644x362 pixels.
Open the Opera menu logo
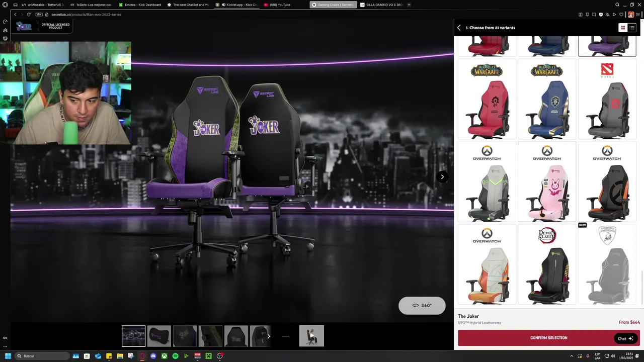point(5,5)
